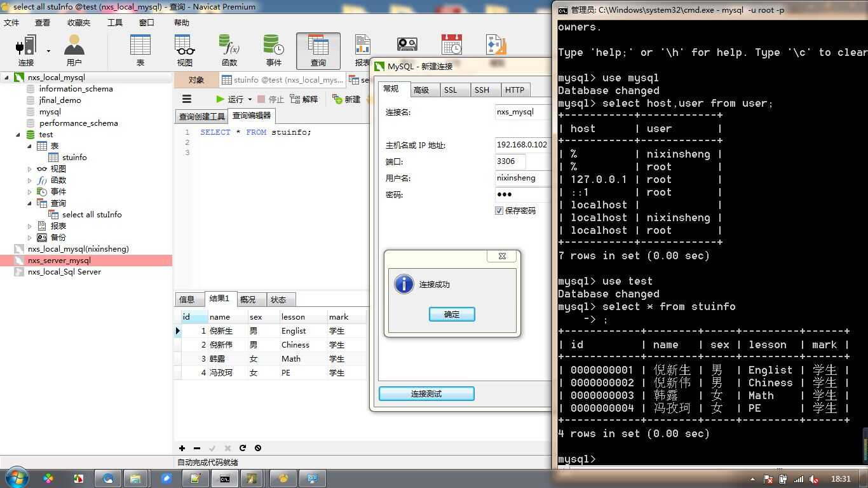Viewport: 868px width, 488px height.
Task: Click the 停止 (Stop) query button
Action: [271, 99]
